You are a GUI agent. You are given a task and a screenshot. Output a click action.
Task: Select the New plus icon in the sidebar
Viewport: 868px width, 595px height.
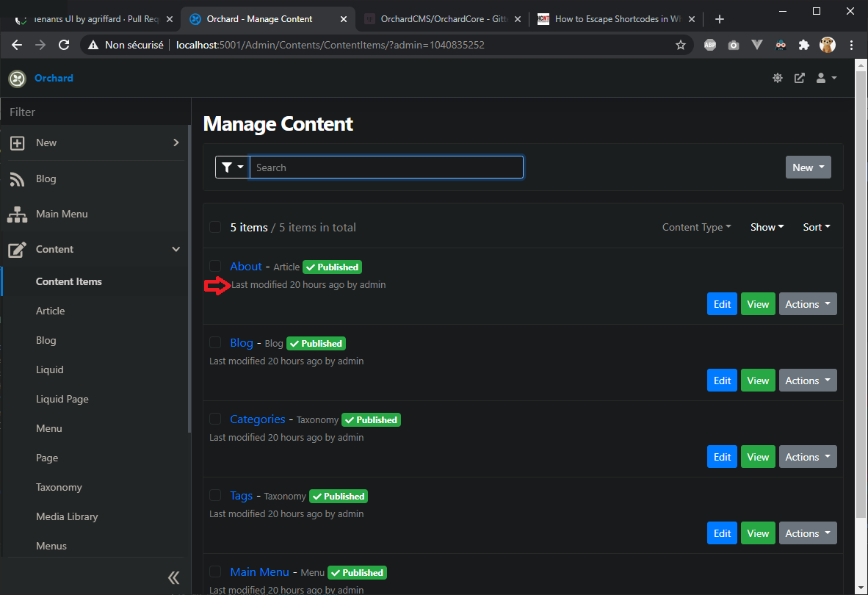[x=17, y=143]
